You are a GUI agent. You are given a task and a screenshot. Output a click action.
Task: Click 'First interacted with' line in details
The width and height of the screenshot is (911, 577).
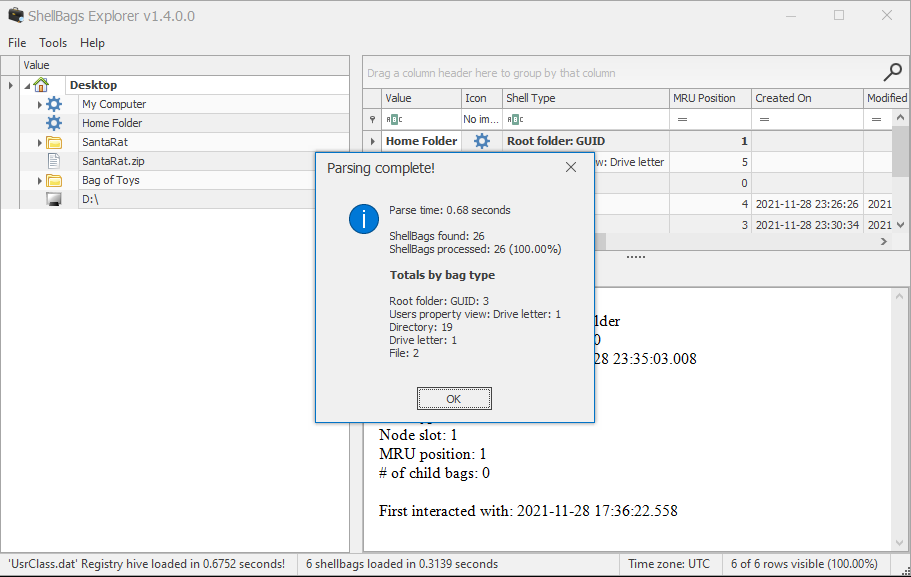pos(528,511)
